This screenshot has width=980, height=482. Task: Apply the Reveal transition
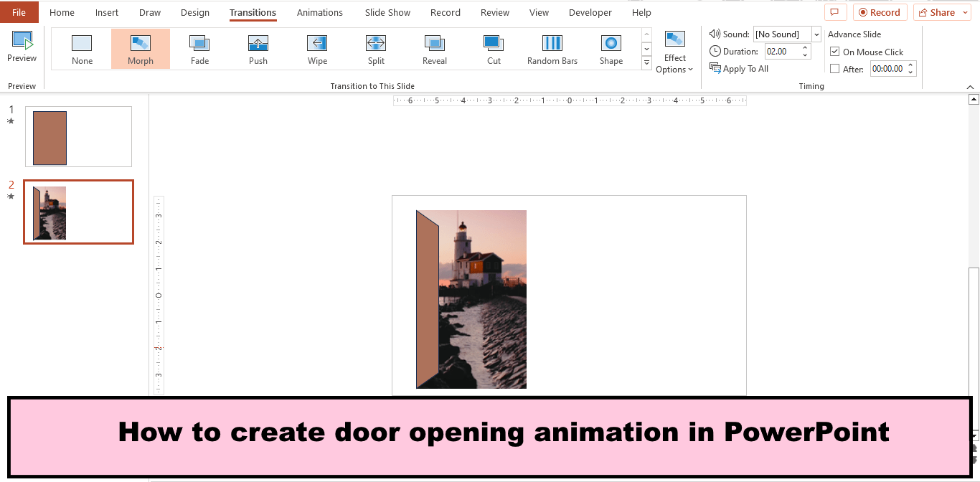[x=435, y=49]
